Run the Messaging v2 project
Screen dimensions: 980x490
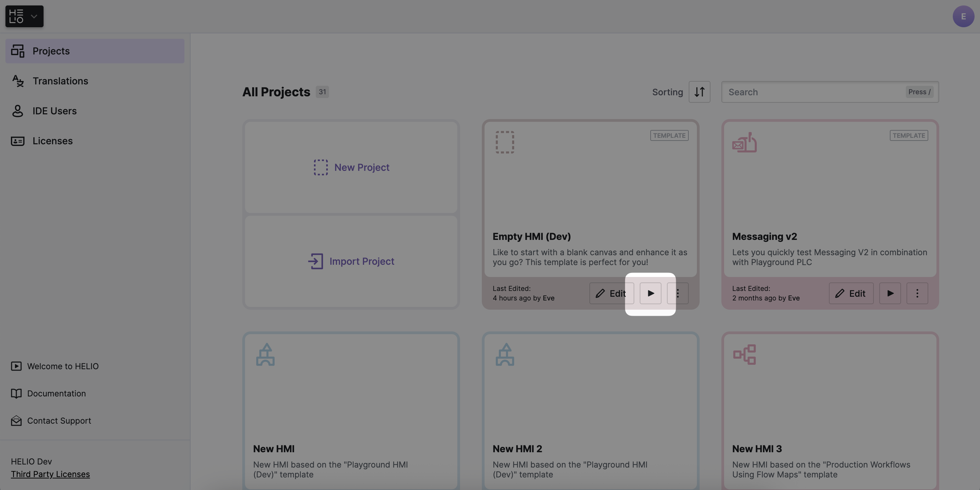[890, 293]
